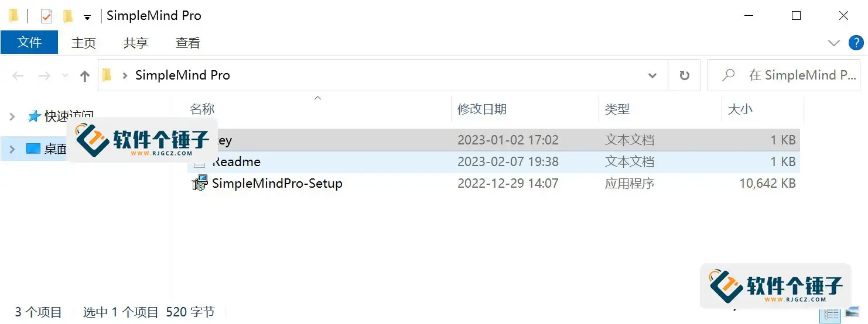The image size is (868, 324).
Task: Click the forward navigation arrow
Action: point(45,75)
